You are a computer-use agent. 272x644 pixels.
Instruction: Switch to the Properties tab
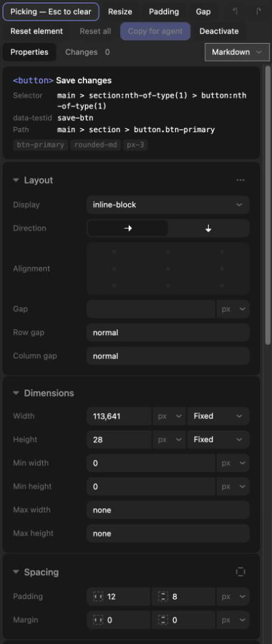[x=29, y=52]
